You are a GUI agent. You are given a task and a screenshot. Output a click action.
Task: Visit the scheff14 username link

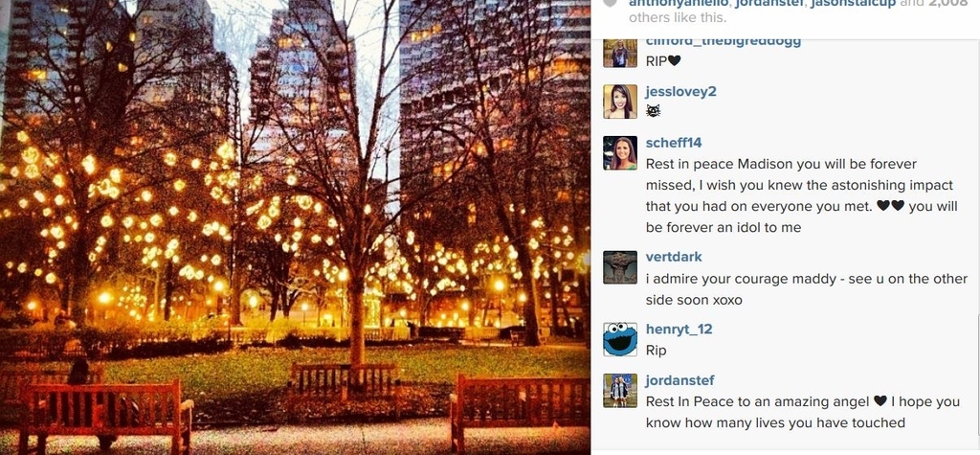pyautogui.click(x=674, y=143)
